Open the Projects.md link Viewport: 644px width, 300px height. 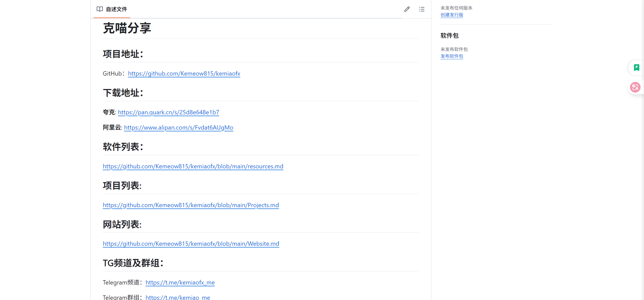191,205
